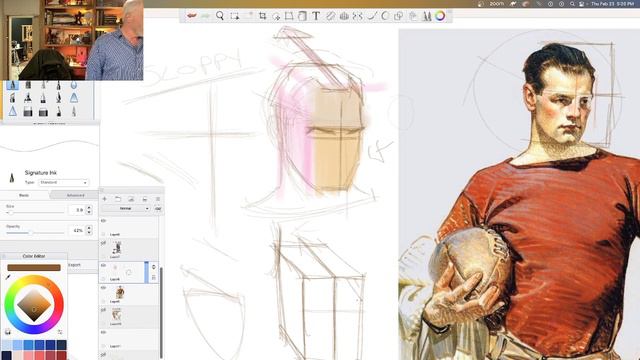This screenshot has height=360, width=640.
Task: Open the Brush Library toolbar icon
Action: [427, 16]
